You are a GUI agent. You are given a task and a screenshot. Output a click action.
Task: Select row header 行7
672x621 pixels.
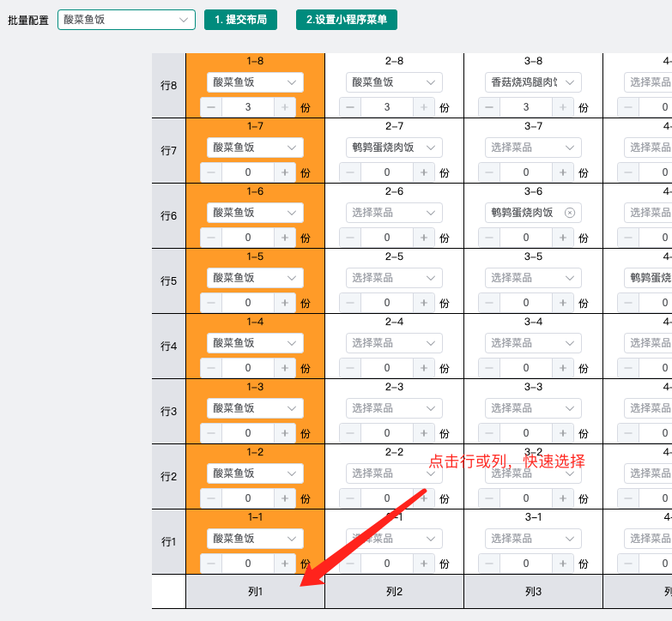tap(169, 150)
